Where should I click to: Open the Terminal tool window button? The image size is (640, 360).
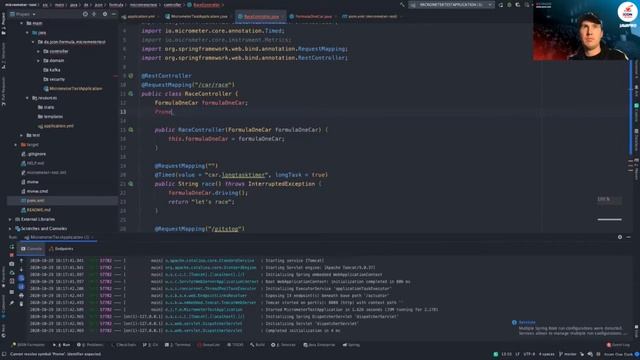click(x=178, y=345)
